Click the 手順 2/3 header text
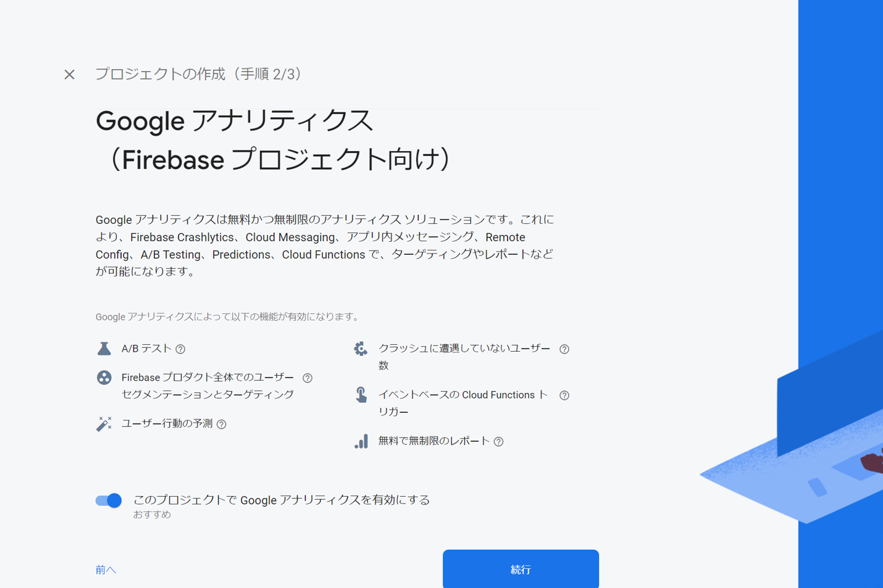Viewport: 883px width, 588px height. click(199, 74)
